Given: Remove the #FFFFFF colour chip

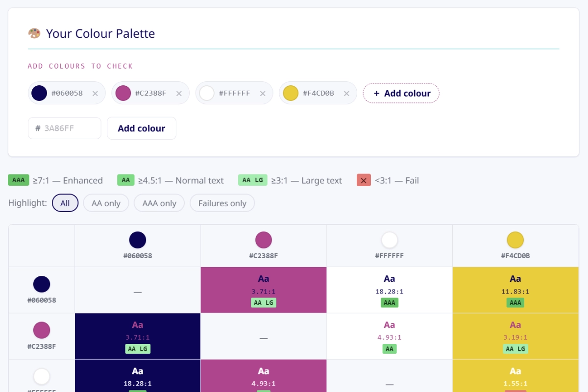Looking at the screenshot, I should pos(263,93).
